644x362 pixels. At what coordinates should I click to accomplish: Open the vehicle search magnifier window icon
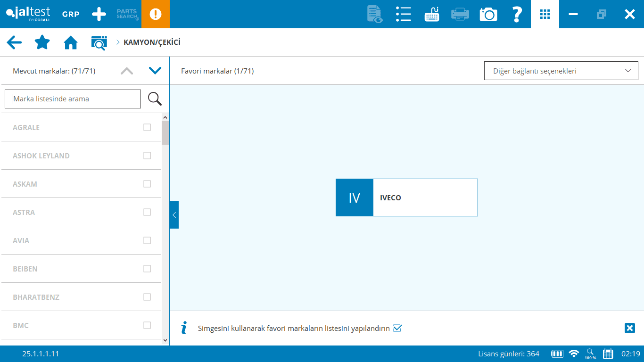coord(99,42)
